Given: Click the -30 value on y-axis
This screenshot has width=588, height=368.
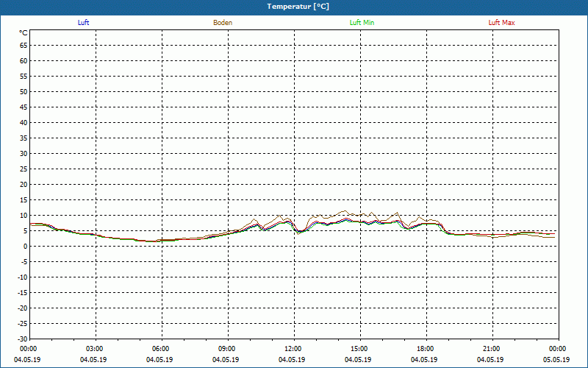Looking at the screenshot, I should [x=23, y=339].
